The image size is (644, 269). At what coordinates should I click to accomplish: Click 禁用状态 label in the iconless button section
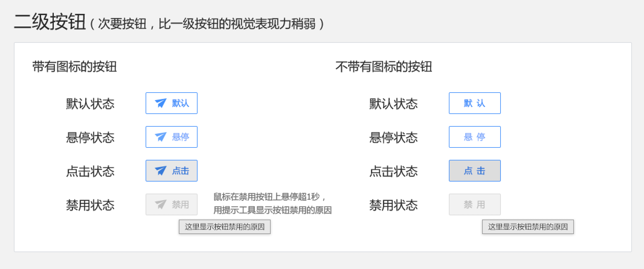(393, 205)
